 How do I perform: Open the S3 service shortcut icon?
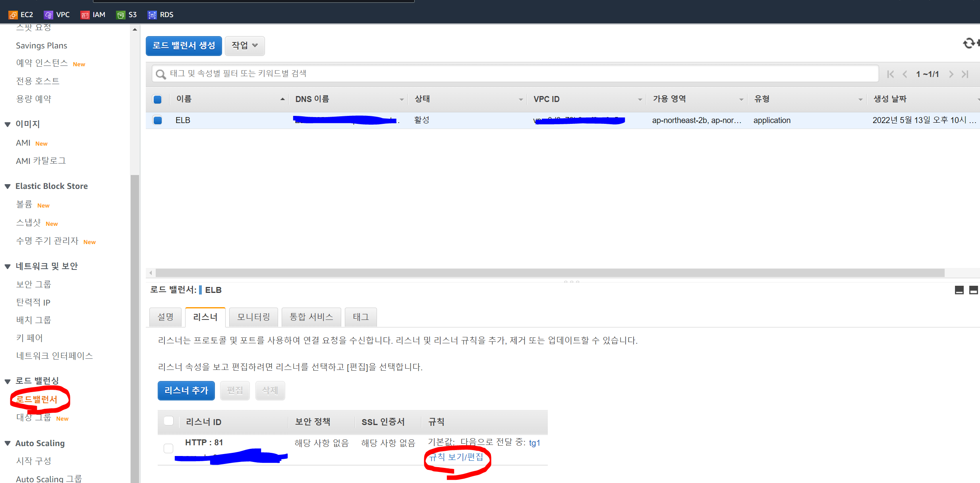(120, 15)
